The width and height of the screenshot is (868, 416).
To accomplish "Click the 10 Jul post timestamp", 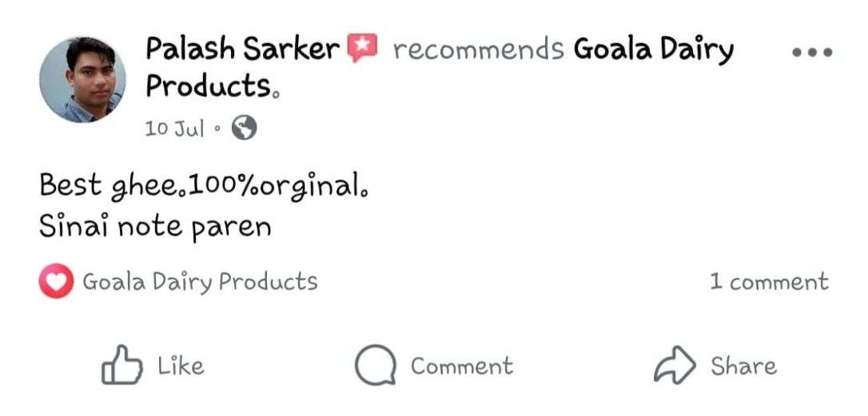I will coord(174,128).
